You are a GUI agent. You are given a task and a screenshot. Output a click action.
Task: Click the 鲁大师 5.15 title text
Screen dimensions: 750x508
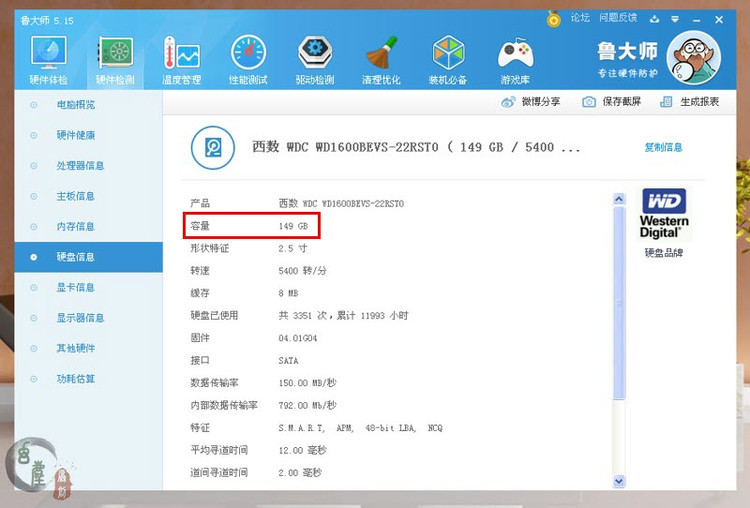click(x=47, y=21)
